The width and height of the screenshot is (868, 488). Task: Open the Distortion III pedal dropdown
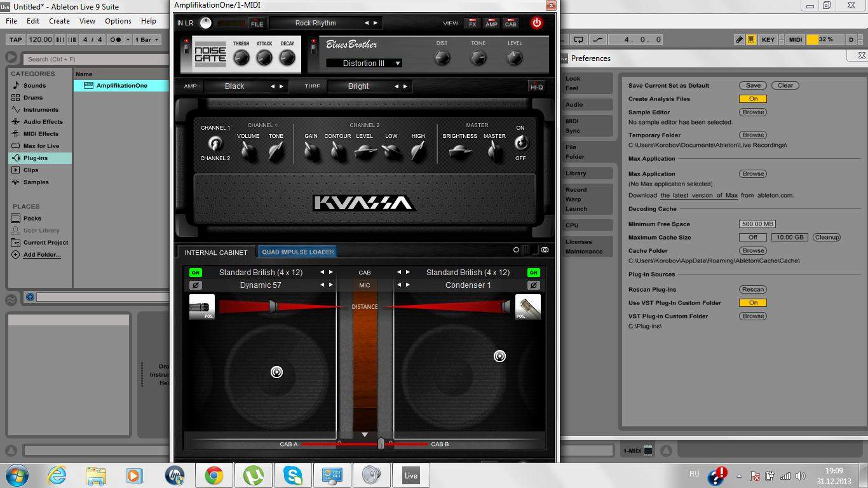[x=364, y=63]
